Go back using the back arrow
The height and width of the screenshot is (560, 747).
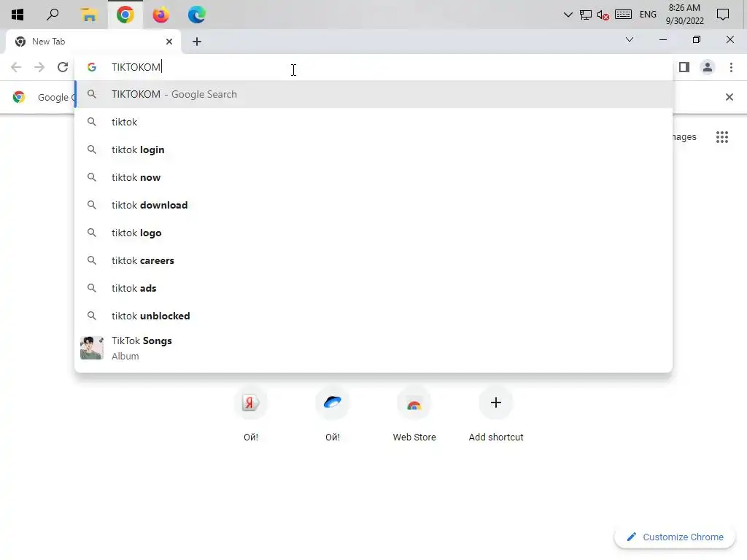[16, 67]
